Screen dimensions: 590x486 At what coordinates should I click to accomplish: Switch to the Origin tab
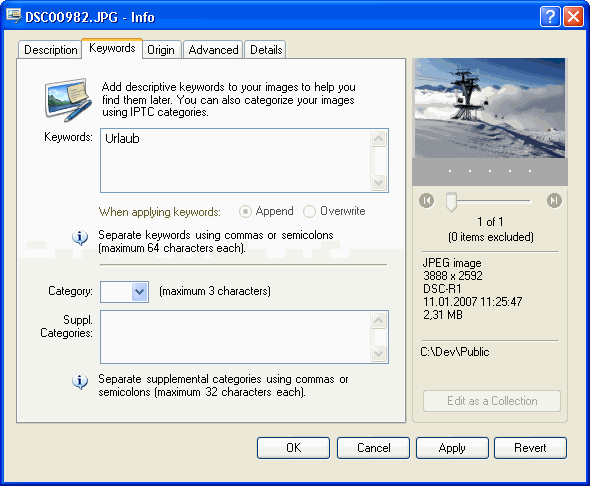161,50
